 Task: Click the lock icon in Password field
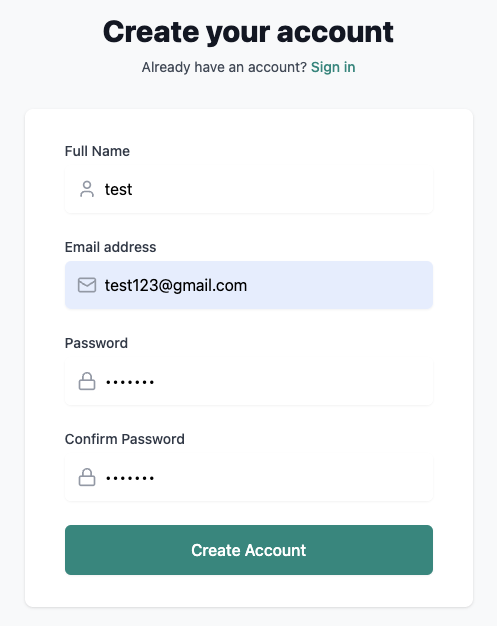pos(87,381)
